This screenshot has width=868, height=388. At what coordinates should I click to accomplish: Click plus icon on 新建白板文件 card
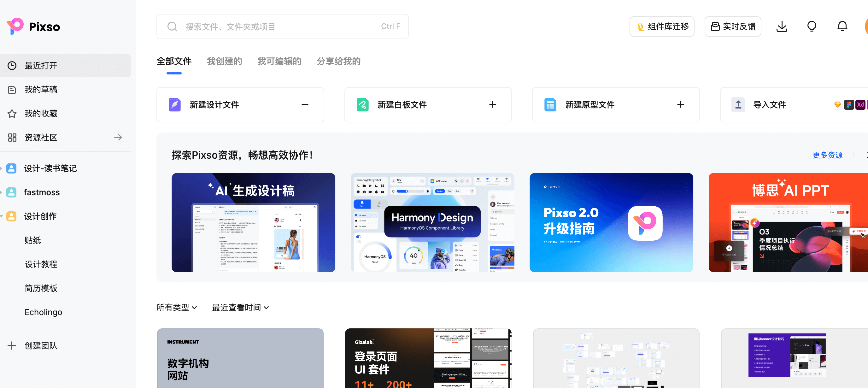pyautogui.click(x=492, y=104)
